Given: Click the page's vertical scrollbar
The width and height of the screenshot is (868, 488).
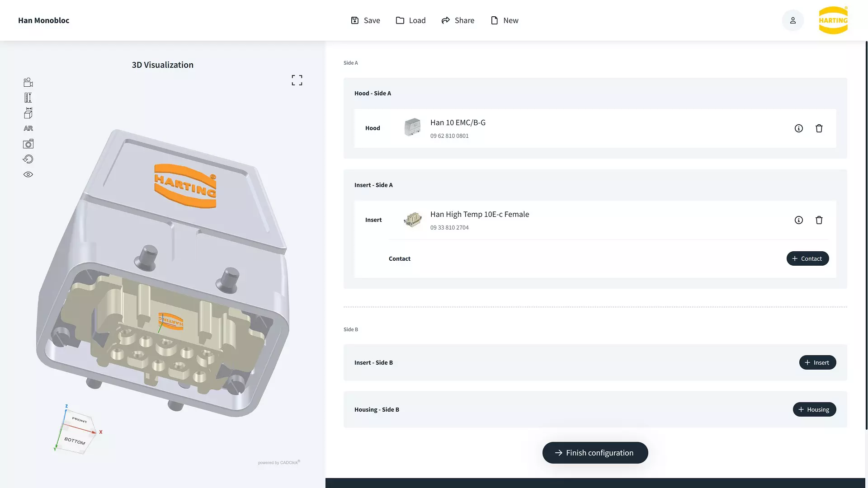Looking at the screenshot, I should click(x=866, y=235).
